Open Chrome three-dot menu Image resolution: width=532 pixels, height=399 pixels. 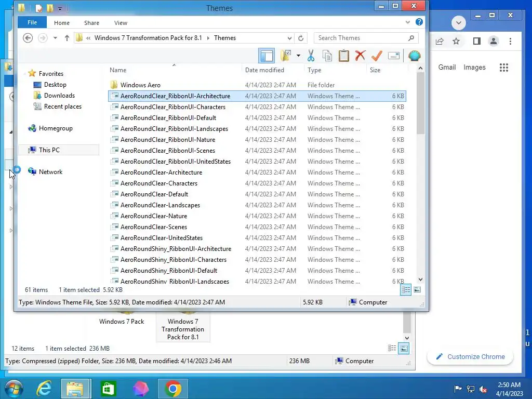[x=510, y=41]
